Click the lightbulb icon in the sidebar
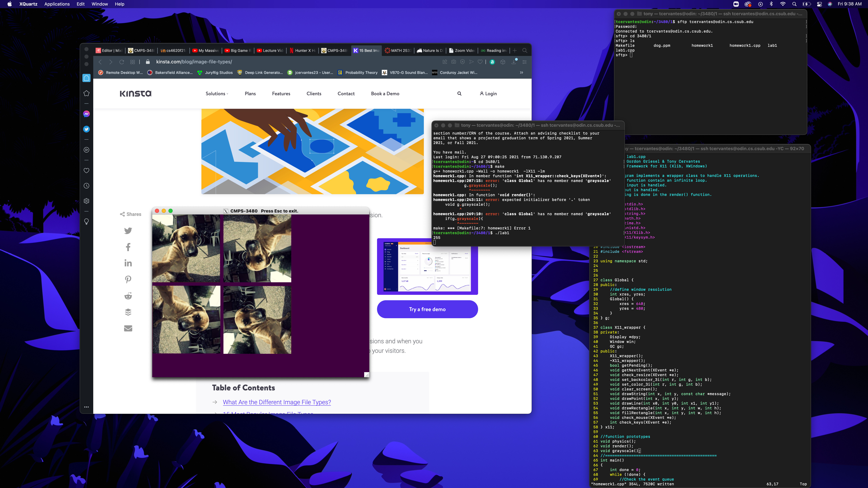The image size is (868, 488). (x=86, y=222)
